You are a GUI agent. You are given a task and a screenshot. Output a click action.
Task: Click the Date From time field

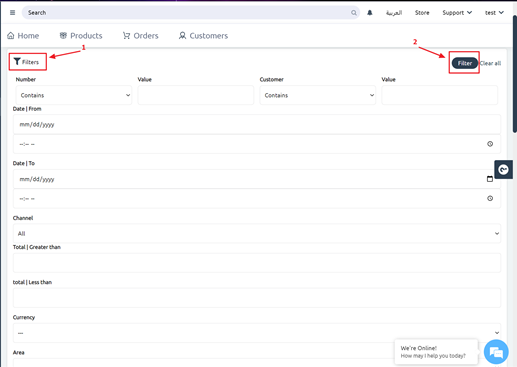pos(257,144)
